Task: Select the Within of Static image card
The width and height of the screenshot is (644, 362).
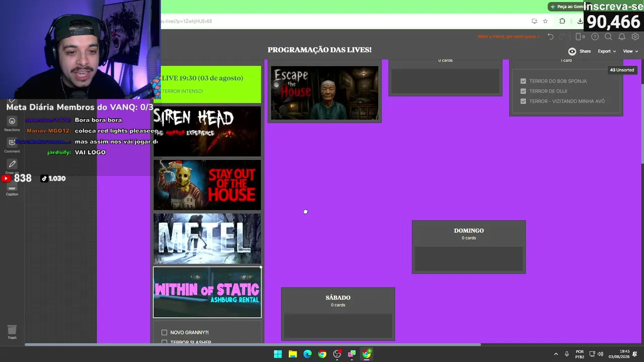Action: [x=207, y=292]
